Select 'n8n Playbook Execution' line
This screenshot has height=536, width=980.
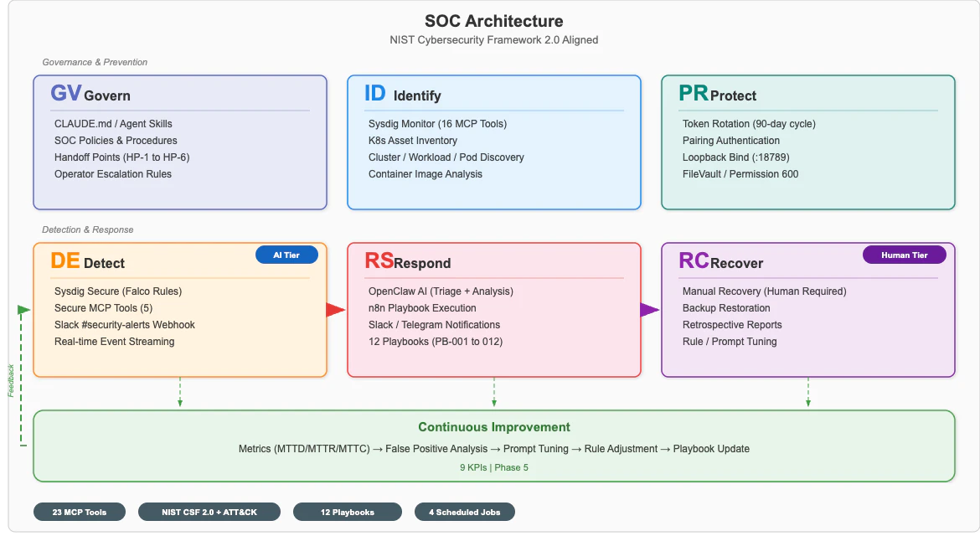422,308
